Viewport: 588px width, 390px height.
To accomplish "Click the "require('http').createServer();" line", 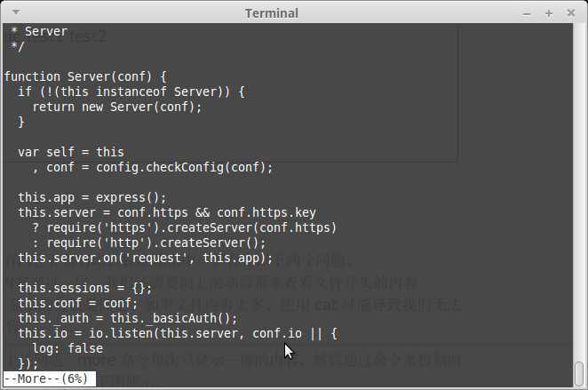I will point(149,243).
